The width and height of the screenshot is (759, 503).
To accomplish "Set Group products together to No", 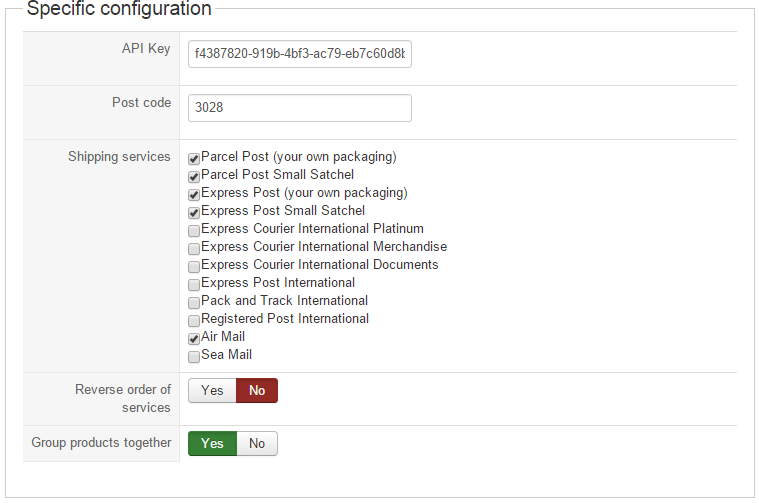I will (257, 443).
